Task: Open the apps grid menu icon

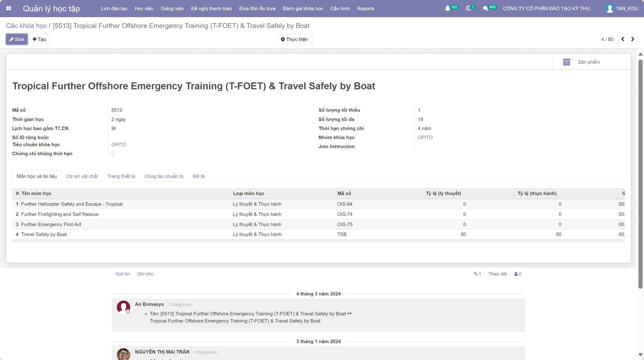Action: point(9,8)
